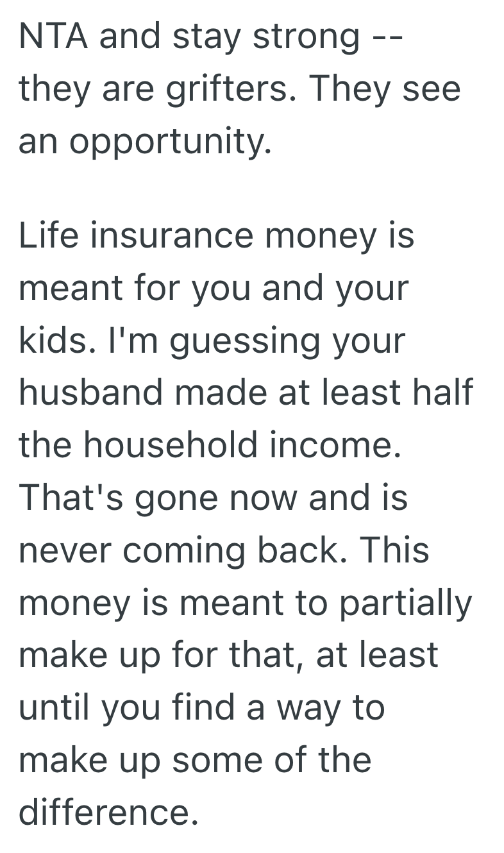Screen dimensions: 504x853
Task: Click the words "Life insurance"
Action: pyautogui.click(x=136, y=235)
